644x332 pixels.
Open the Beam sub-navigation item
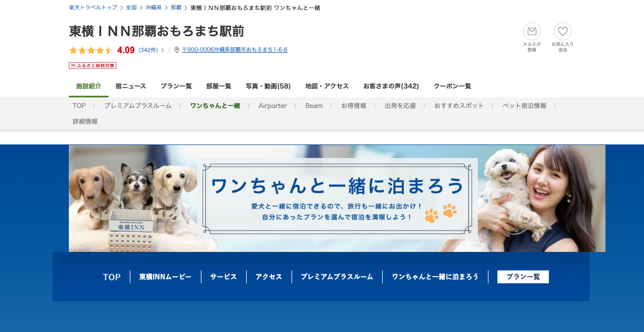pos(314,106)
